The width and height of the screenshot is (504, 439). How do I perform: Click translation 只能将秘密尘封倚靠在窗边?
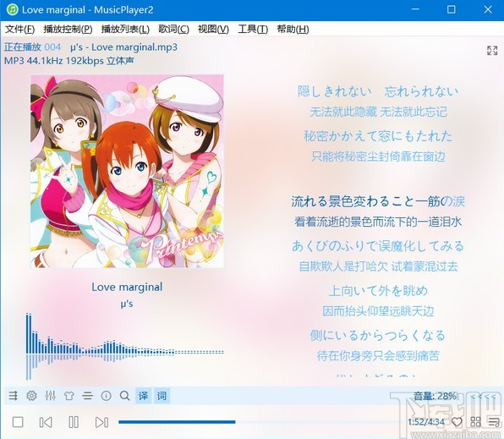(378, 156)
